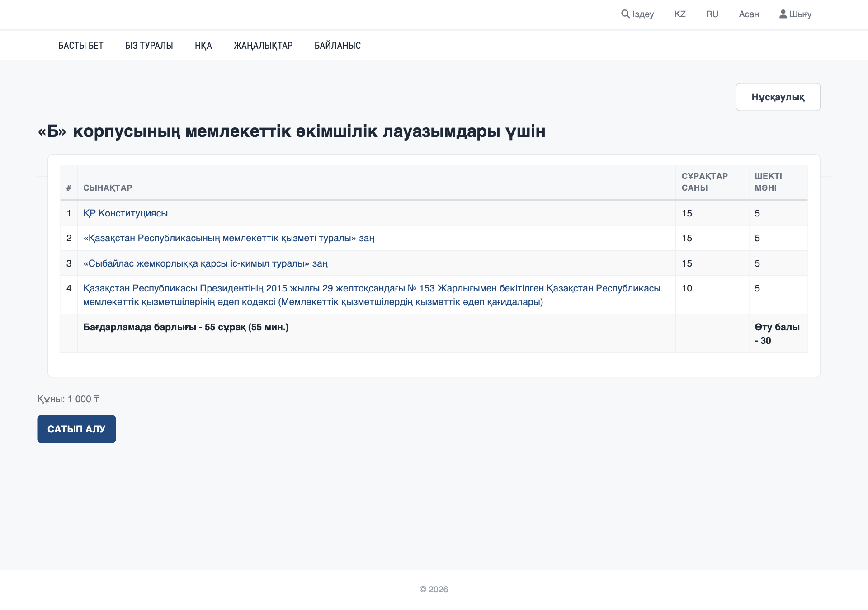
Task: Open the БАСТЫ БЕТ menu item
Action: (x=81, y=46)
